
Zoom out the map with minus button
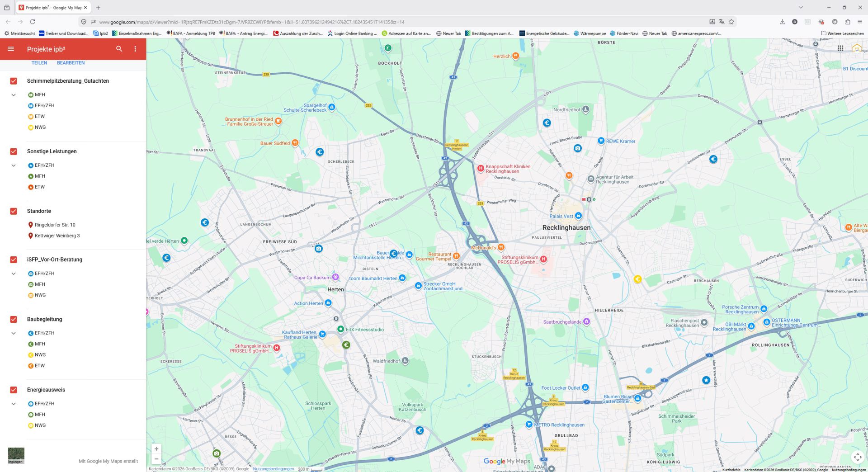156,459
